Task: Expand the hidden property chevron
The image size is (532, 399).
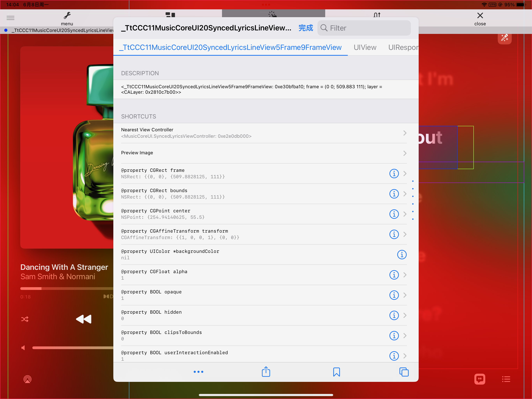Action: click(405, 315)
